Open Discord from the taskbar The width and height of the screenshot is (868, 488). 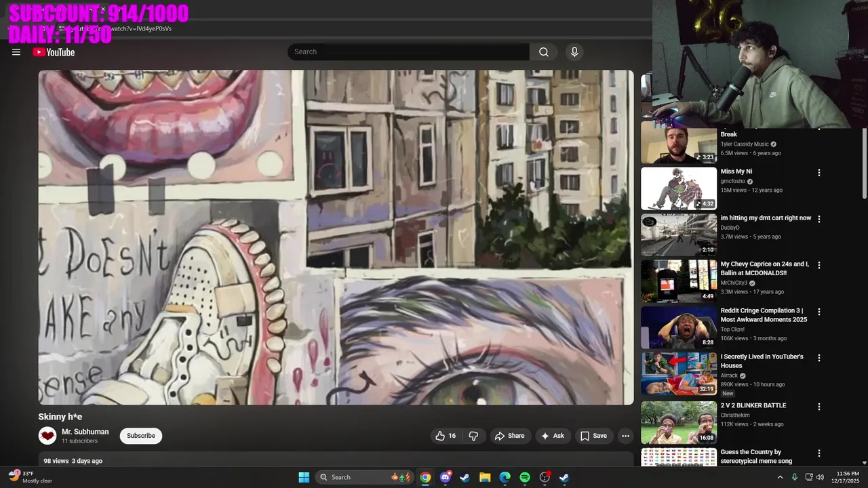(446, 477)
